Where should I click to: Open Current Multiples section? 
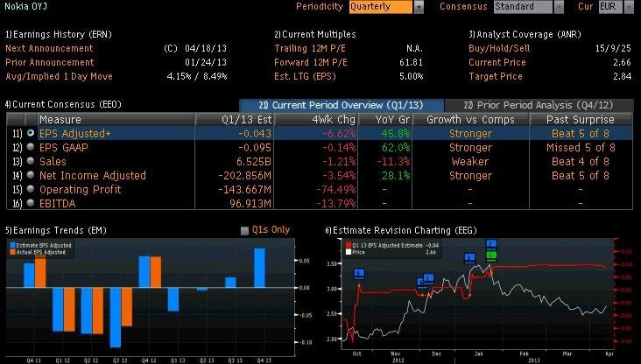pyautogui.click(x=315, y=34)
